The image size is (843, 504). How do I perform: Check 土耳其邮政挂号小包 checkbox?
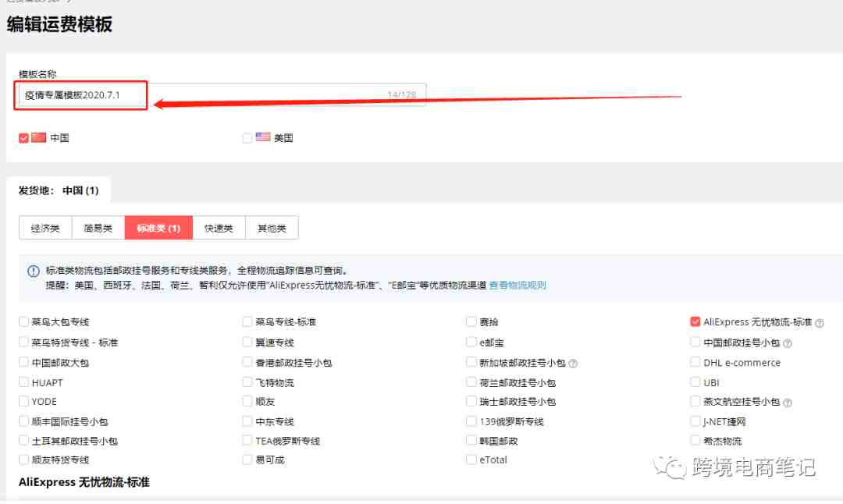[x=23, y=441]
